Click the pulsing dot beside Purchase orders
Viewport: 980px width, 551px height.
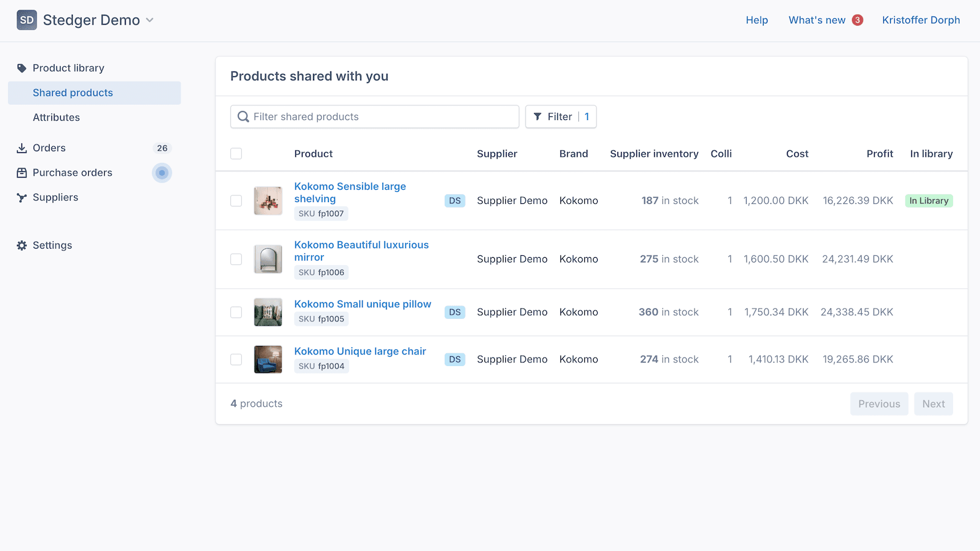click(x=162, y=173)
